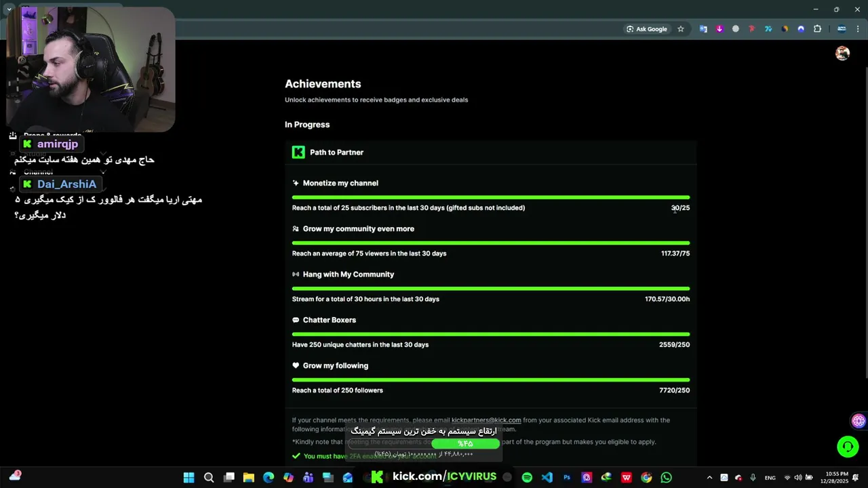Select the Grow my community even more title

click(x=358, y=229)
